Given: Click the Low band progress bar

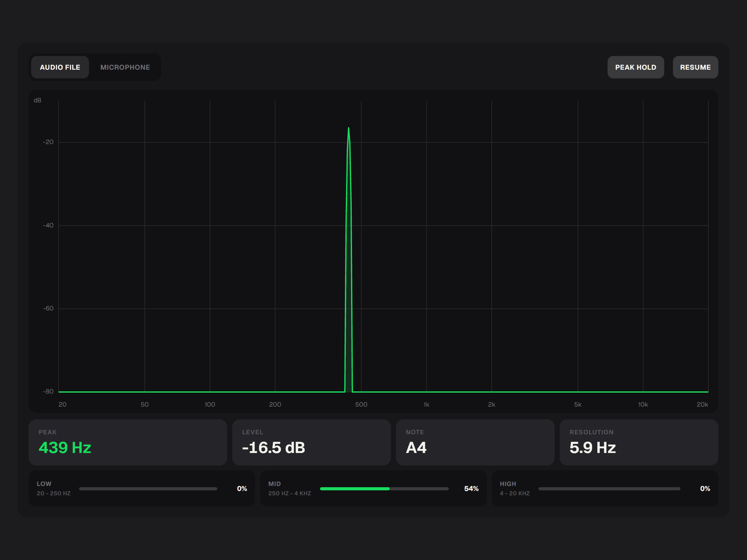Looking at the screenshot, I should tap(148, 488).
